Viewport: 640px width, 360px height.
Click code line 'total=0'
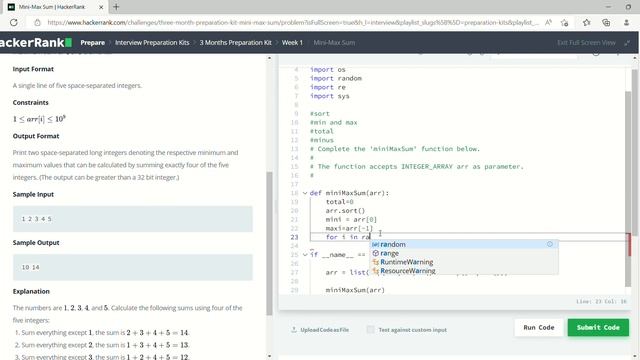[339, 202]
